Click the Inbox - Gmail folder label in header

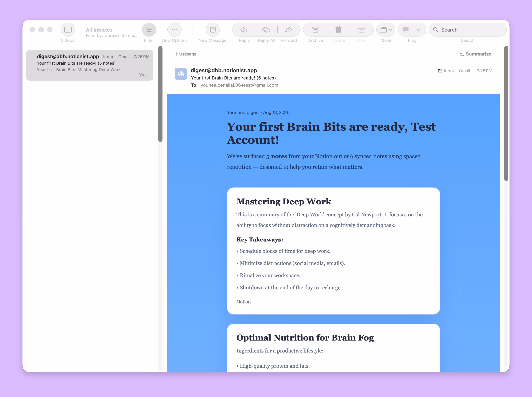click(454, 71)
